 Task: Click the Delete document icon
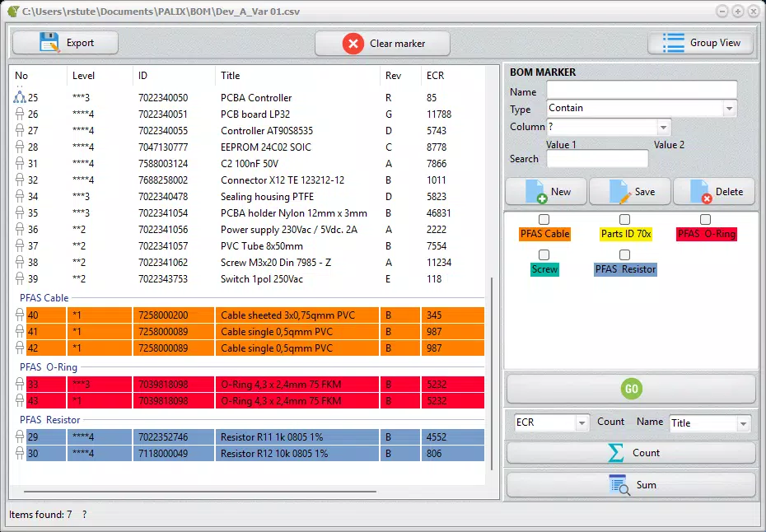click(701, 192)
